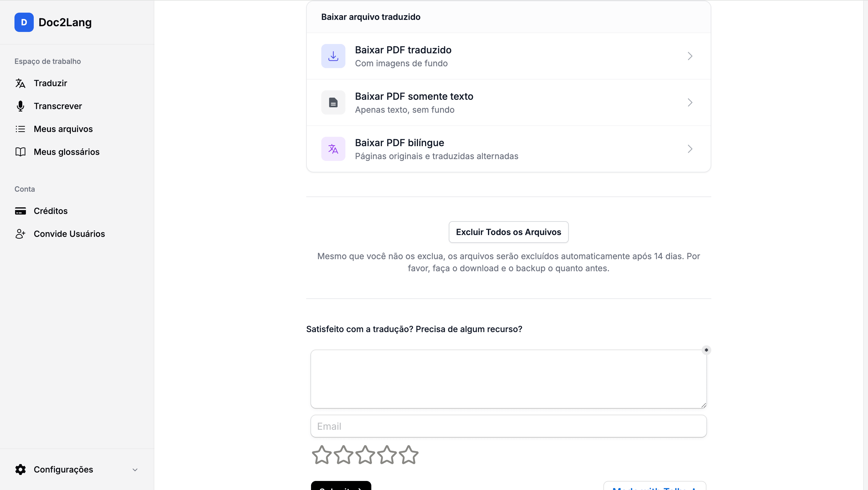Open the Baixar PDF bilíngue chevron

[x=690, y=149]
